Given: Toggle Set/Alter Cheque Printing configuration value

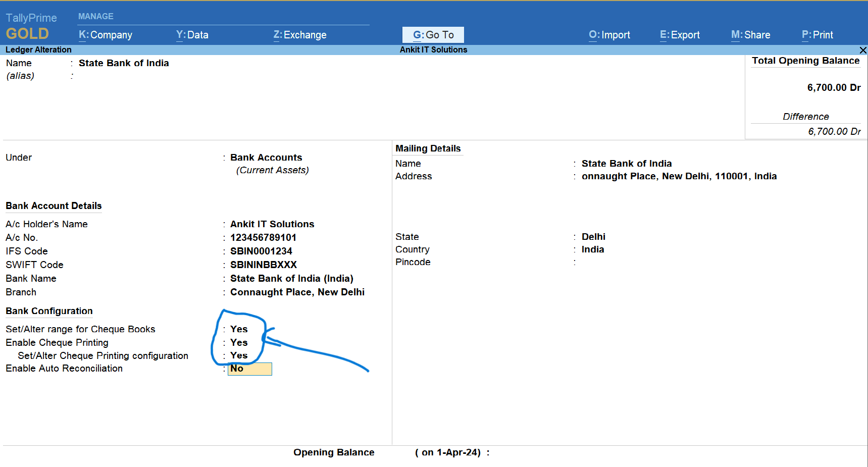Looking at the screenshot, I should [239, 355].
